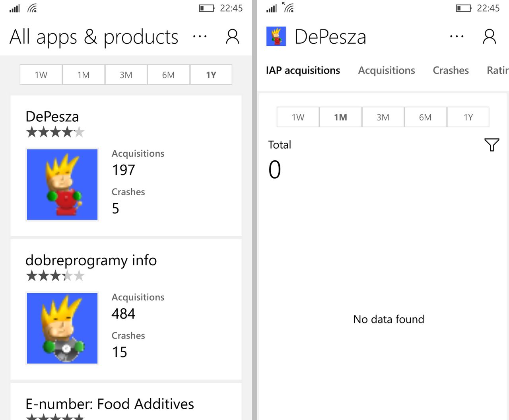Open the ellipsis menu on DePesza page
Viewport: 509px width, 420px height.
tap(457, 37)
